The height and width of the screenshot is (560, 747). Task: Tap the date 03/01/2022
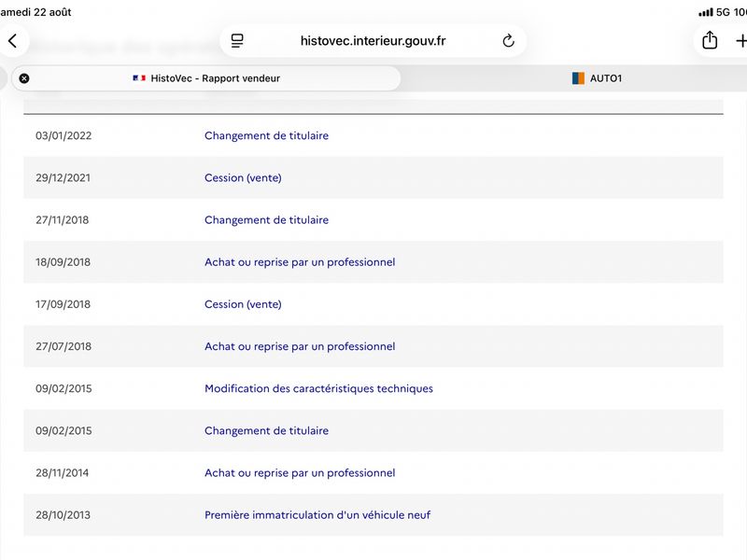tap(63, 135)
